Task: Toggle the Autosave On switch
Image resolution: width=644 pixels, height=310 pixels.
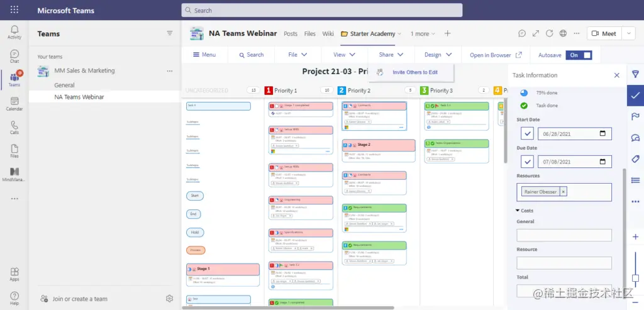Action: tap(579, 55)
